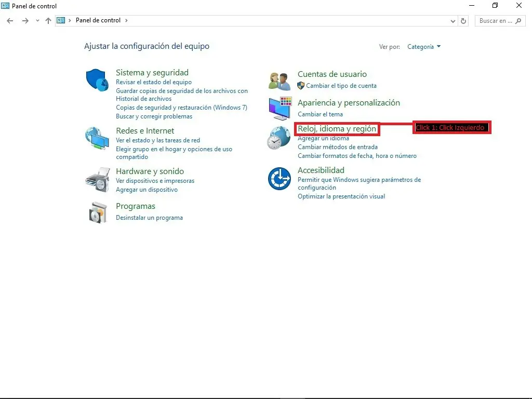Click the Control Panel icon in address bar
This screenshot has height=399, width=532.
61,20
